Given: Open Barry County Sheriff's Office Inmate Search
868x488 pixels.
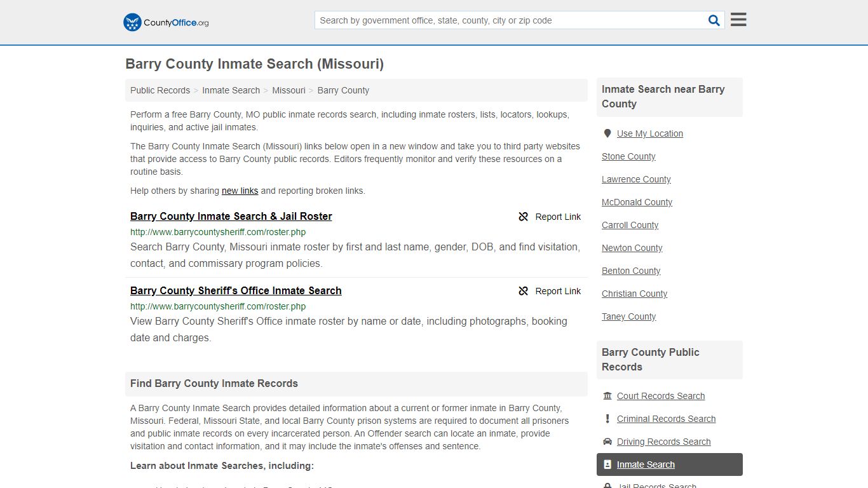Looking at the screenshot, I should (236, 290).
